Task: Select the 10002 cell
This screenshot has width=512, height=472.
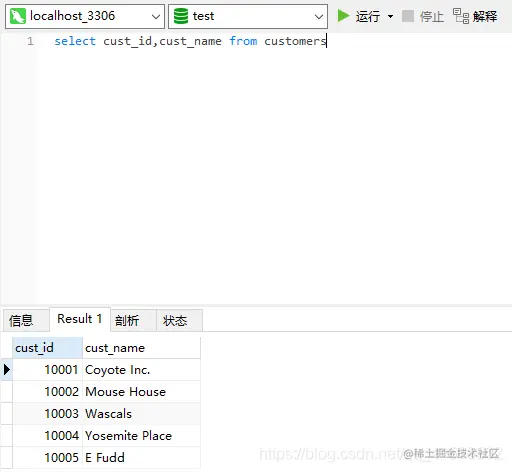Action: click(x=47, y=392)
